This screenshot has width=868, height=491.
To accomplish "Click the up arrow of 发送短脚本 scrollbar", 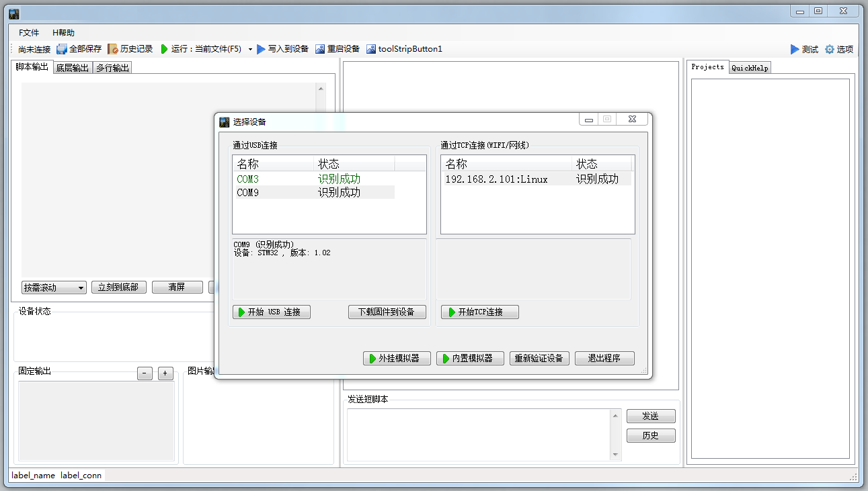I will 615,415.
